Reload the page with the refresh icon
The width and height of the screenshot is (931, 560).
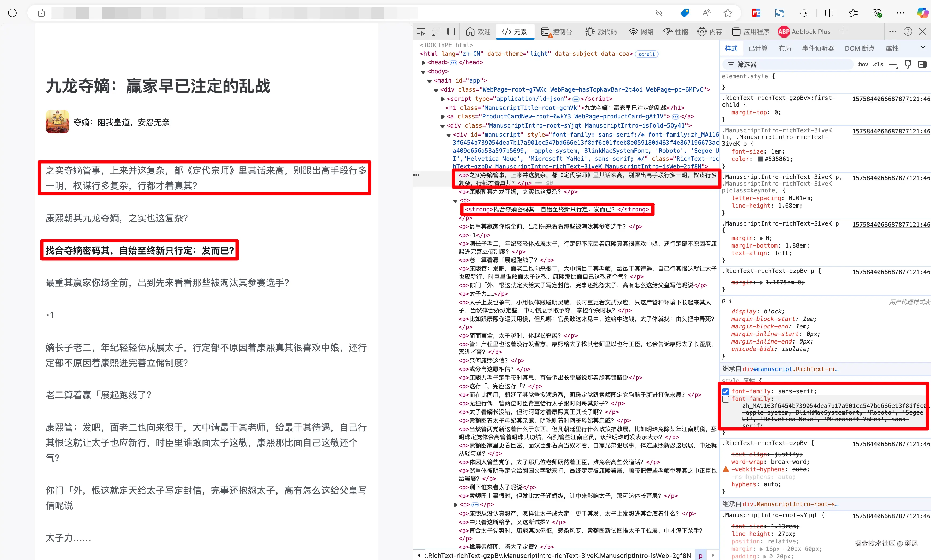click(12, 13)
